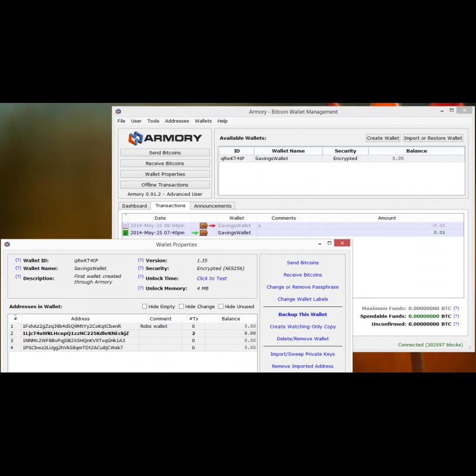Maximize the Wallet Properties window

point(330,243)
